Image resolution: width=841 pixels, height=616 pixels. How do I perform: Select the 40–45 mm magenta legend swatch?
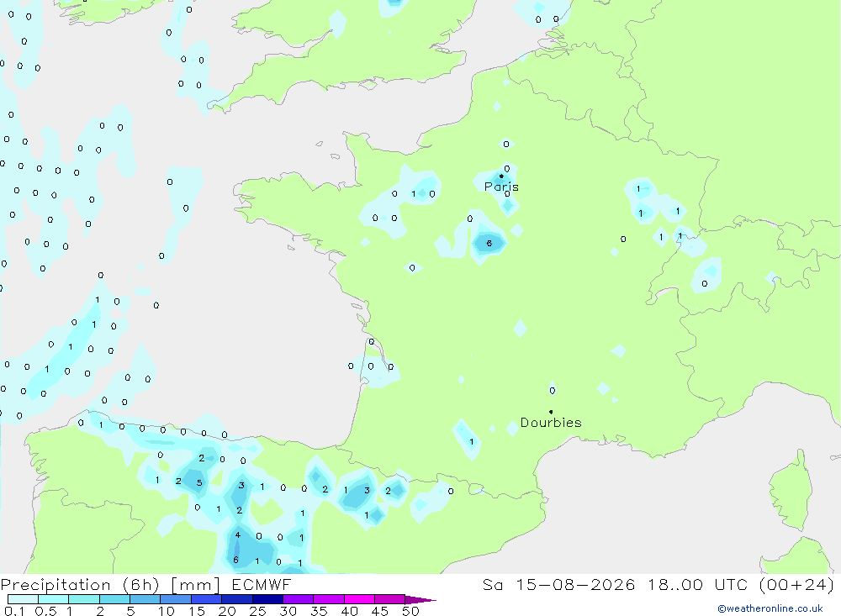(x=359, y=599)
